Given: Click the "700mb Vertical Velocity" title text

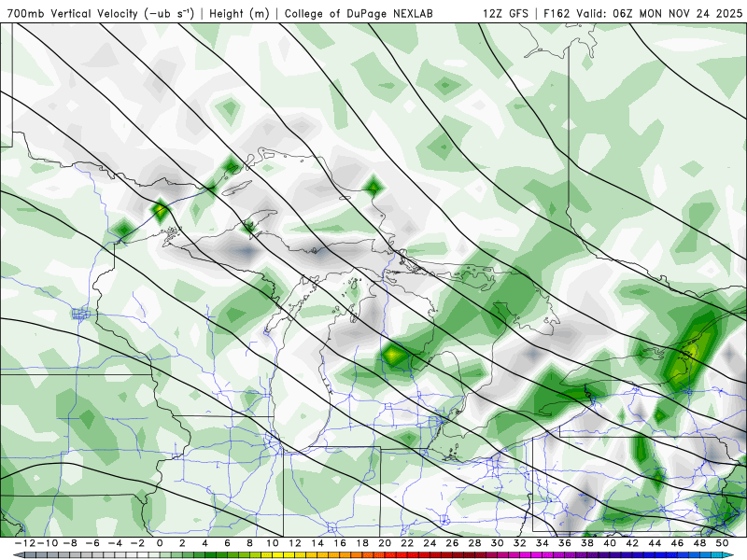Looking at the screenshot, I should coord(73,13).
